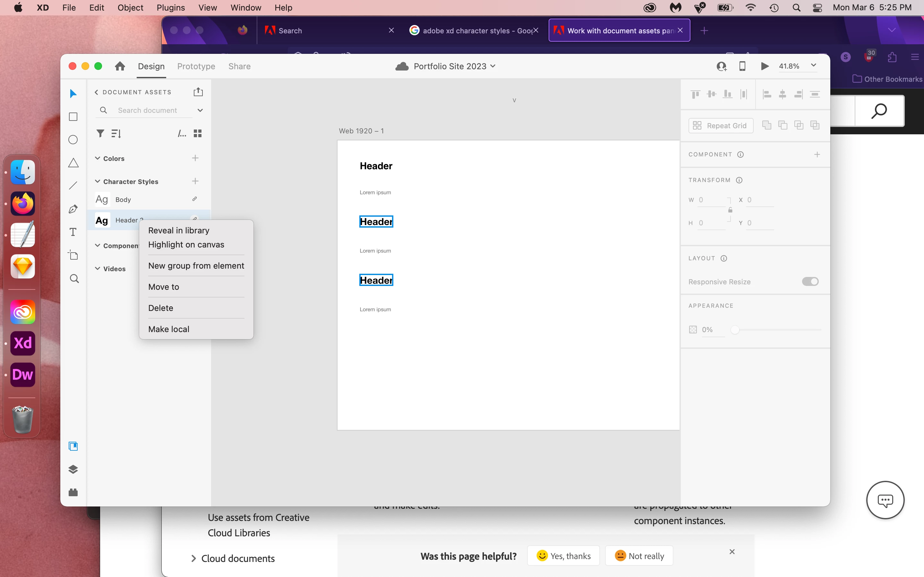This screenshot has height=577, width=924.
Task: Click the Repeat Grid button
Action: point(721,126)
